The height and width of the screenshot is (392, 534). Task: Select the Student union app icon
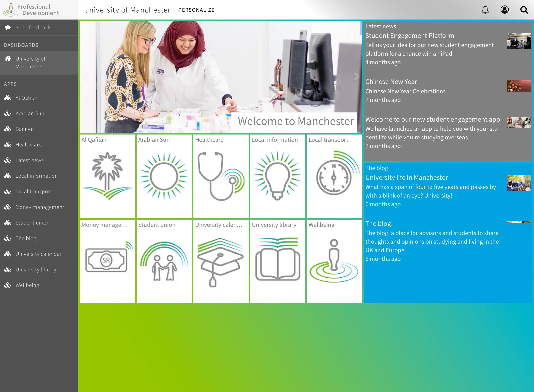[x=164, y=261]
